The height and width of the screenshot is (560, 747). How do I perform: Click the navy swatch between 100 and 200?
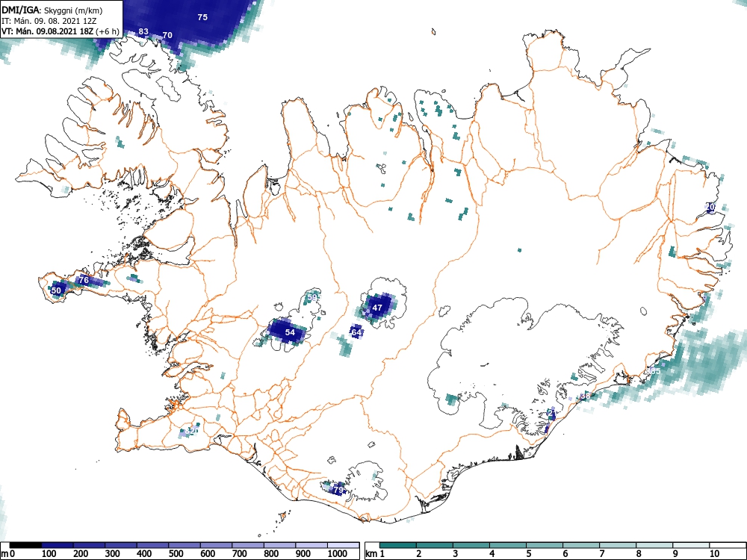click(58, 545)
